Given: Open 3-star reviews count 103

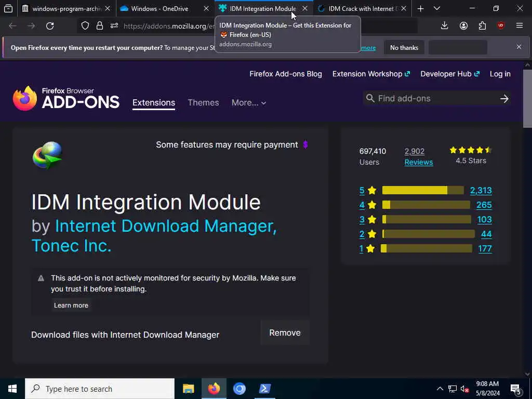Looking at the screenshot, I should [x=485, y=220].
